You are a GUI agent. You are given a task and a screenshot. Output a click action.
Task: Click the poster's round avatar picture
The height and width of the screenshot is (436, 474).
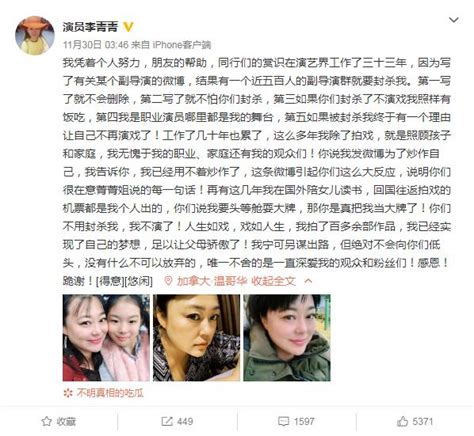point(35,35)
